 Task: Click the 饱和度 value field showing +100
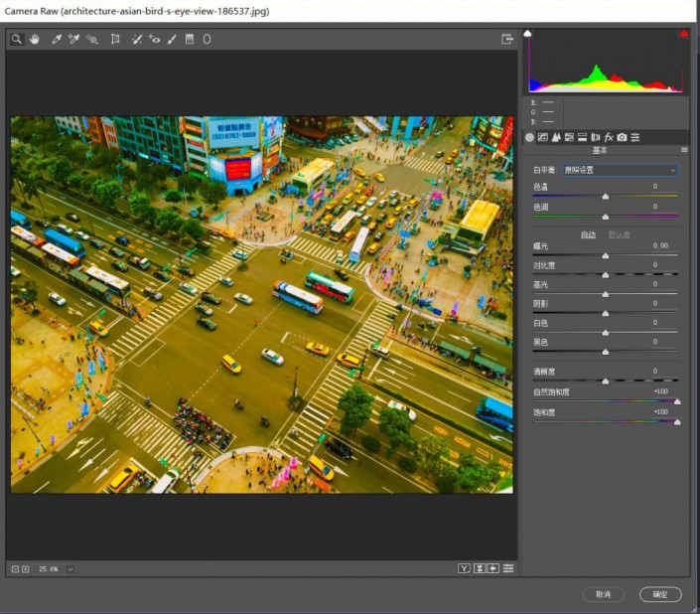[660, 411]
